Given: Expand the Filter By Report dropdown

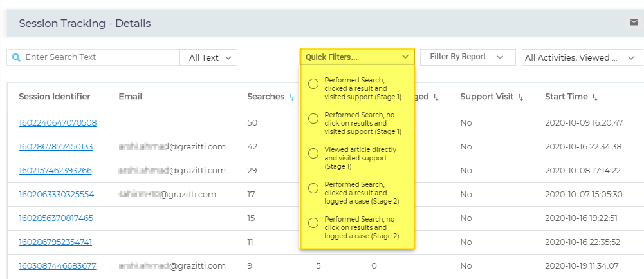Looking at the screenshot, I should pyautogui.click(x=468, y=57).
